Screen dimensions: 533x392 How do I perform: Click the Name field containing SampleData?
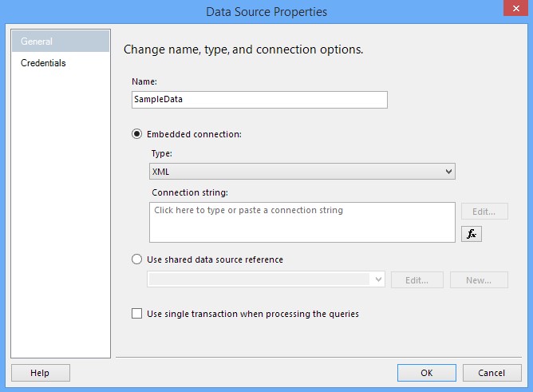(x=259, y=100)
